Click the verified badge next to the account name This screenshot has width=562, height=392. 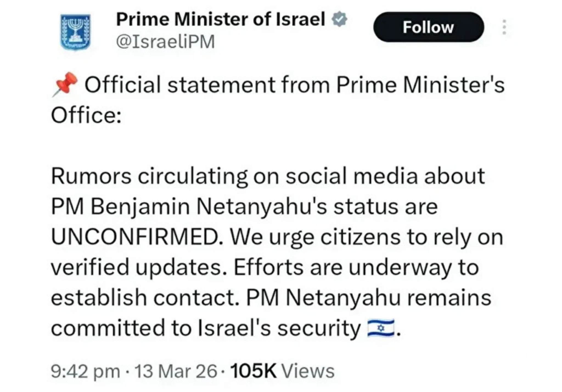click(x=339, y=19)
